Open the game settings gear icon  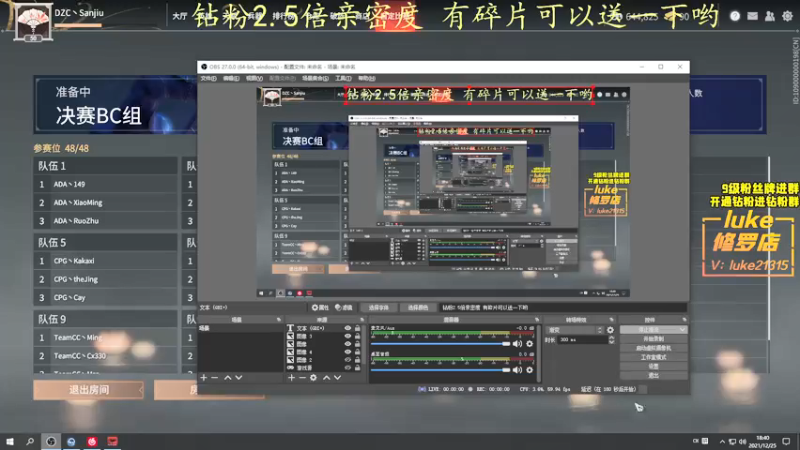pos(788,16)
